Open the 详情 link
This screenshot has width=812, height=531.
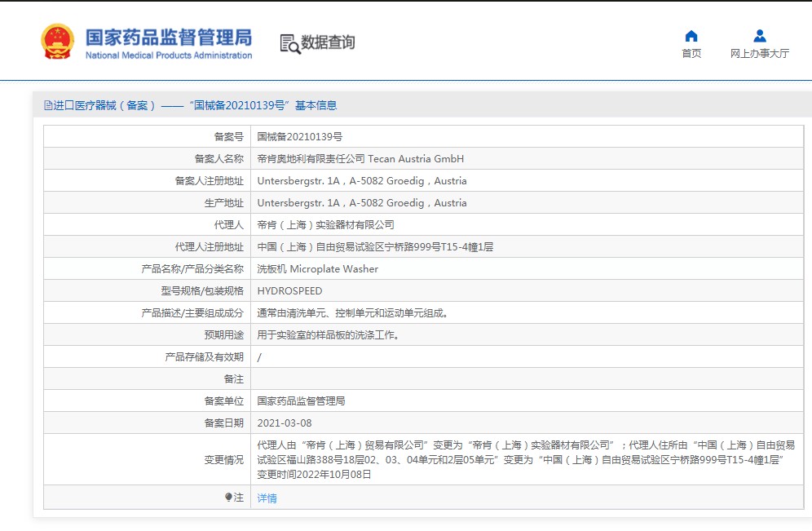267,498
